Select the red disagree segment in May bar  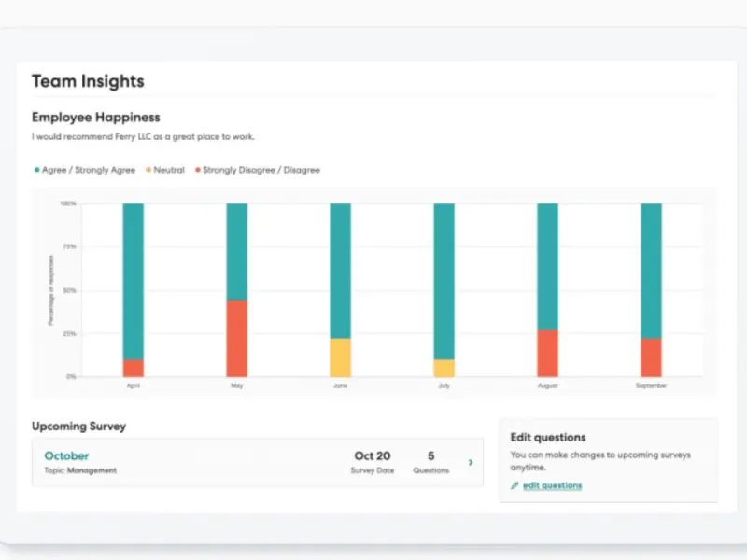[x=237, y=338]
